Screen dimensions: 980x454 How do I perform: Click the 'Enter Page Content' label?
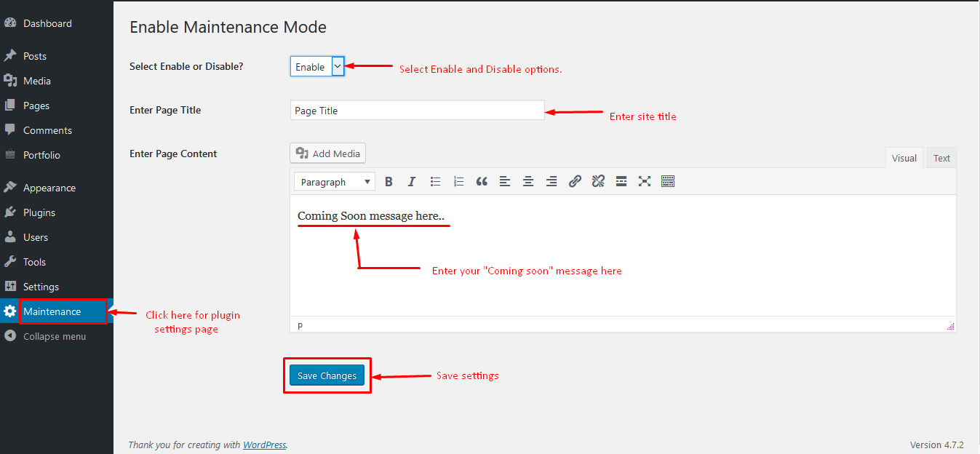[173, 154]
